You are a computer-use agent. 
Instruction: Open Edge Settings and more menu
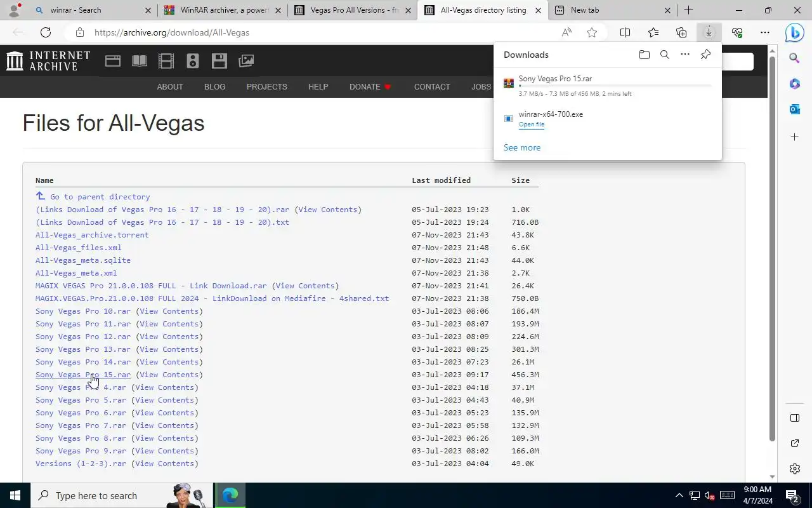point(765,32)
